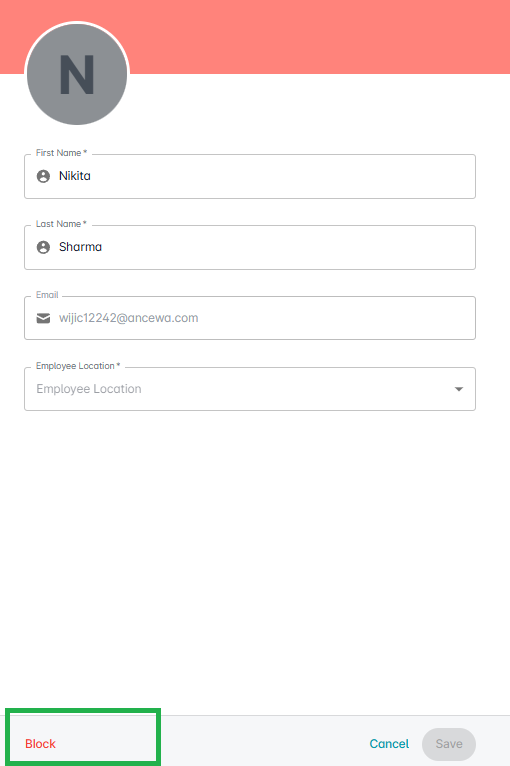The width and height of the screenshot is (510, 766).
Task: Open the Employee Location placeholder text
Action: 89,389
